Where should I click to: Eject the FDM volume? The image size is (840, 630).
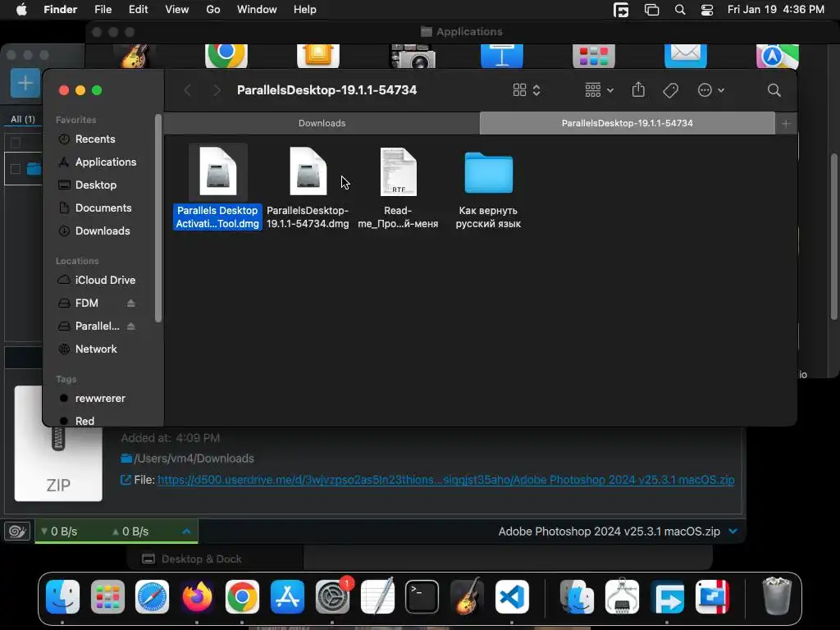point(130,304)
